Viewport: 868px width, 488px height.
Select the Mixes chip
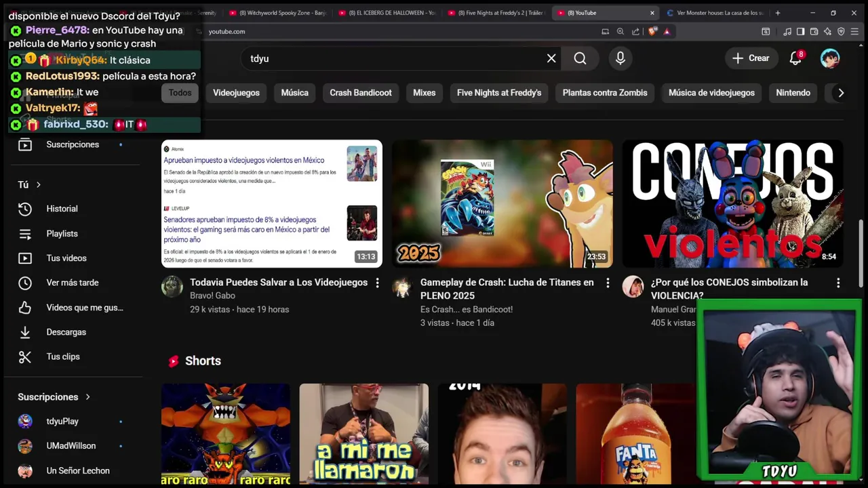tap(425, 93)
